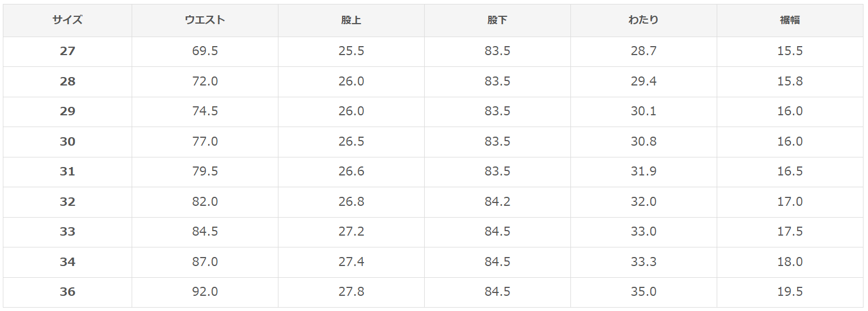Click the 69.5 waist value
Image resolution: width=868 pixels, height=311 pixels.
coord(205,51)
